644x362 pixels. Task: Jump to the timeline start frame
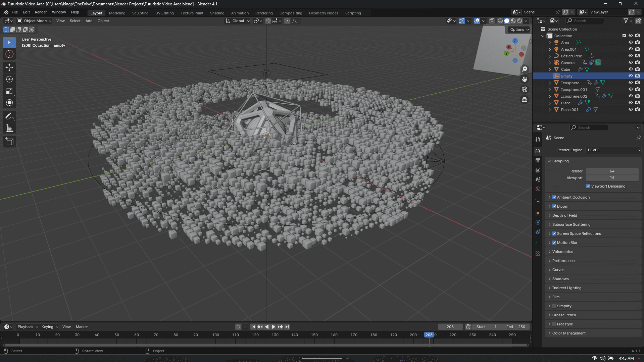pyautogui.click(x=253, y=327)
